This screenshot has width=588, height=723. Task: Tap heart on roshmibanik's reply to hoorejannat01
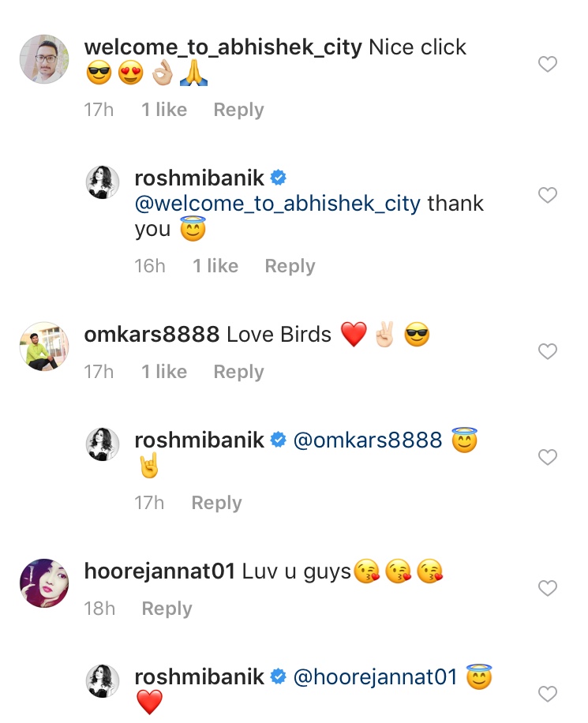(x=548, y=694)
